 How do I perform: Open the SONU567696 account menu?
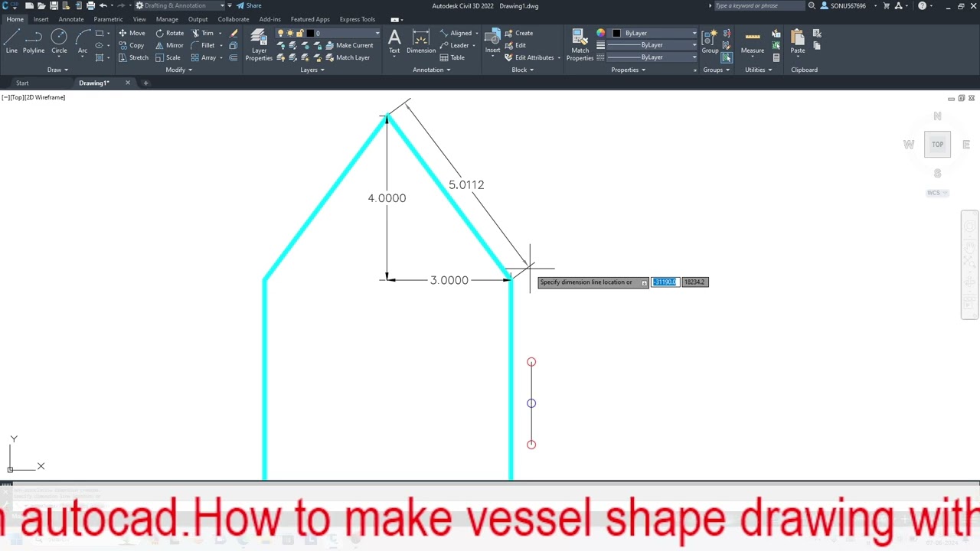pyautogui.click(x=848, y=5)
